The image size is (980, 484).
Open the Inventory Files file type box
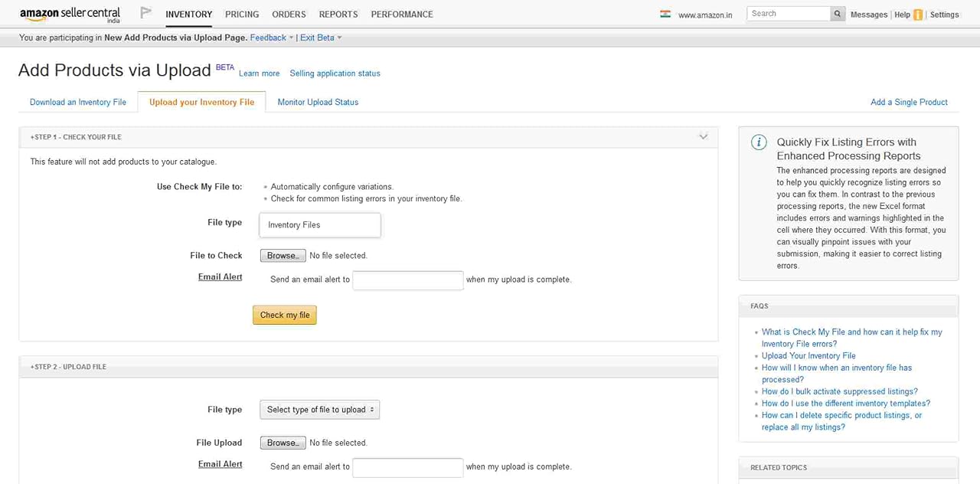[x=319, y=225]
